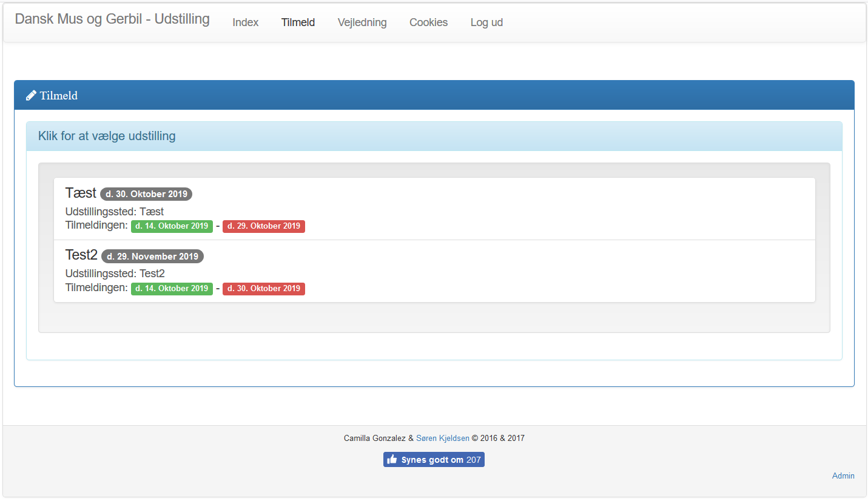868x501 pixels.
Task: Open the Index navigation item
Action: pos(246,22)
